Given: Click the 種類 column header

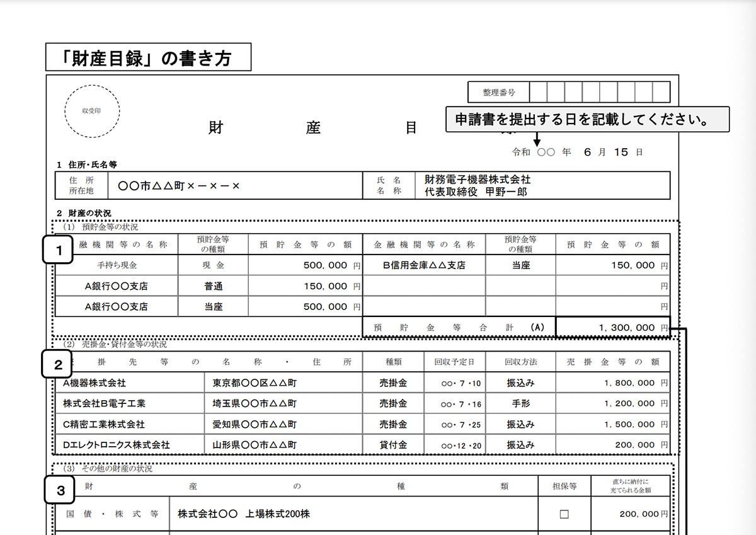Looking at the screenshot, I should (x=394, y=362).
